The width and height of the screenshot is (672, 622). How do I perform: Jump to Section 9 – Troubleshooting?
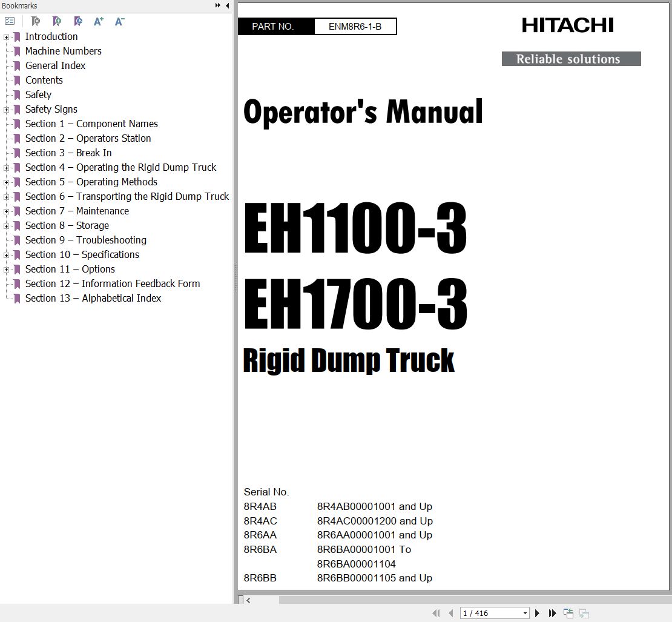[86, 240]
